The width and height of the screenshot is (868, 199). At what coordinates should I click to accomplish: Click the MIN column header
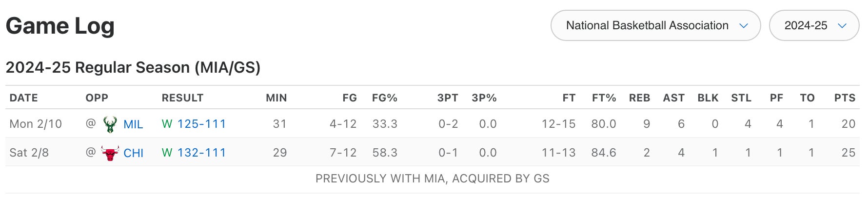coord(276,98)
